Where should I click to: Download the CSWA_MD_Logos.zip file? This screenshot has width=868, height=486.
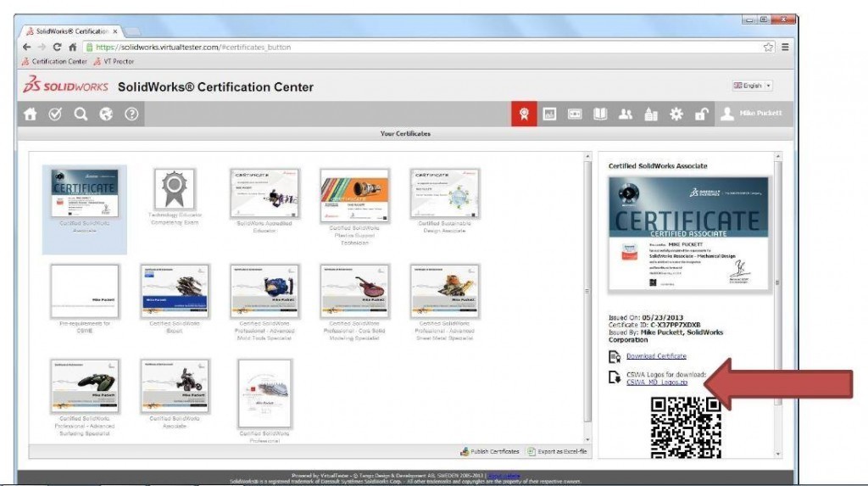point(656,383)
